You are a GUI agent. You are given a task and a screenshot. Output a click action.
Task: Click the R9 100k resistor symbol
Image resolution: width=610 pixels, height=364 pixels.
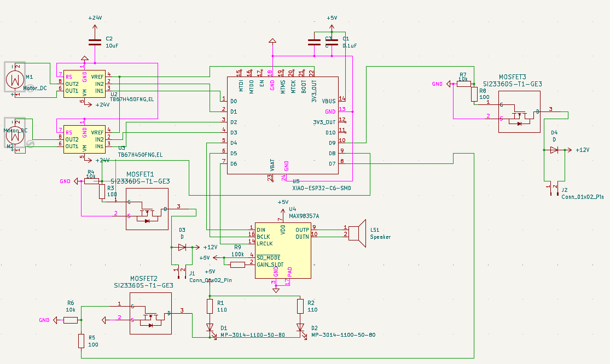[237, 265]
